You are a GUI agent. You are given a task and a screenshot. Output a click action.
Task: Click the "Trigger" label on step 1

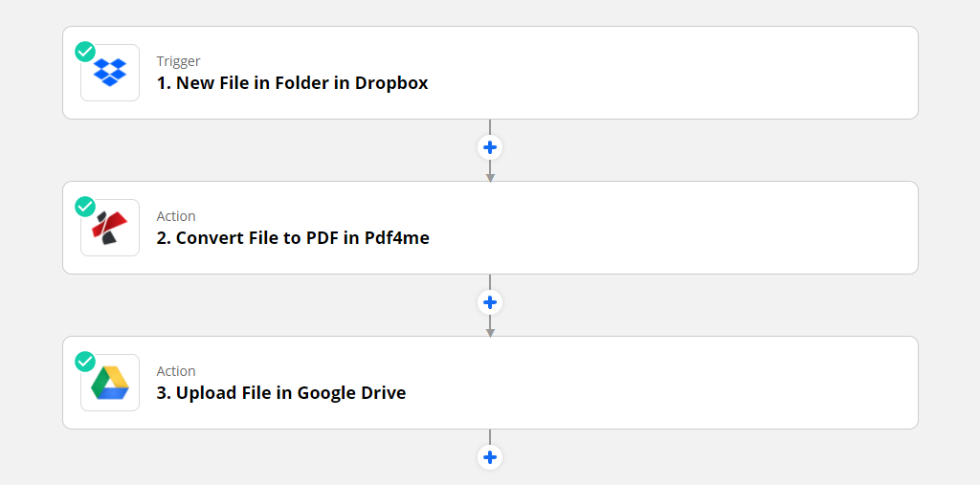tap(178, 61)
